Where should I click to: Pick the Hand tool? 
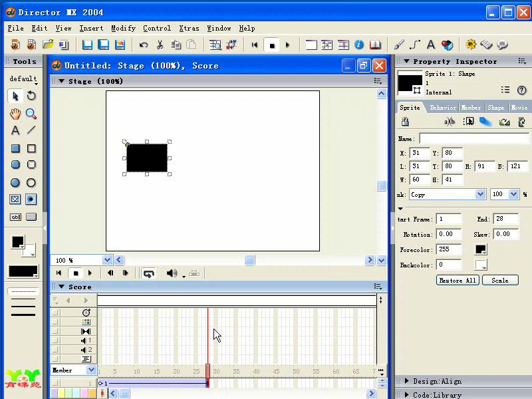click(15, 114)
